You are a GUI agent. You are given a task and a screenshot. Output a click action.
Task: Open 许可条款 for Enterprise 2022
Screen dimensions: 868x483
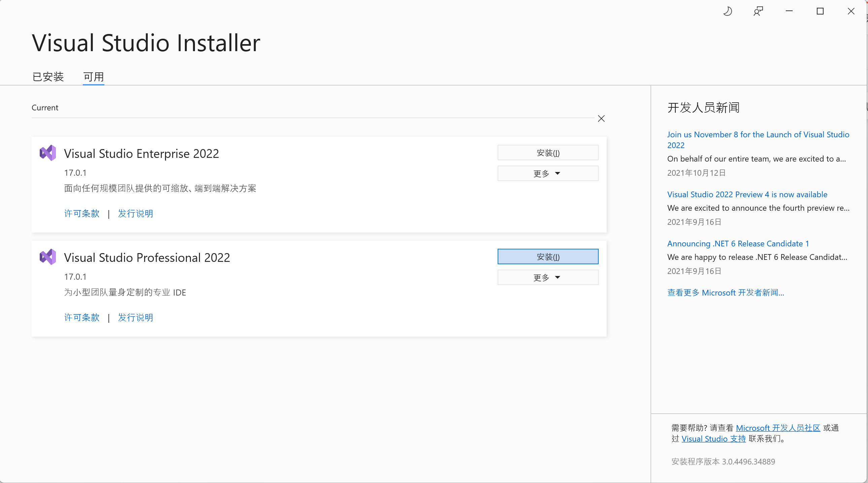[x=81, y=213]
